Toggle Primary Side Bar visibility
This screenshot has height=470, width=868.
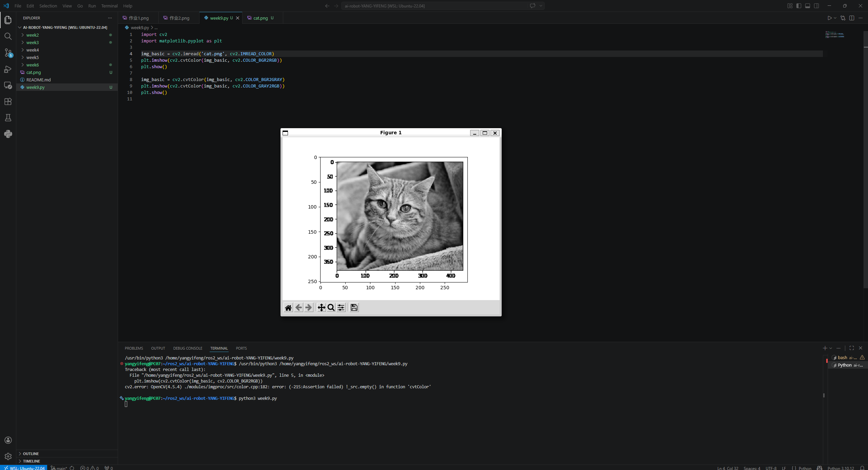click(x=799, y=6)
